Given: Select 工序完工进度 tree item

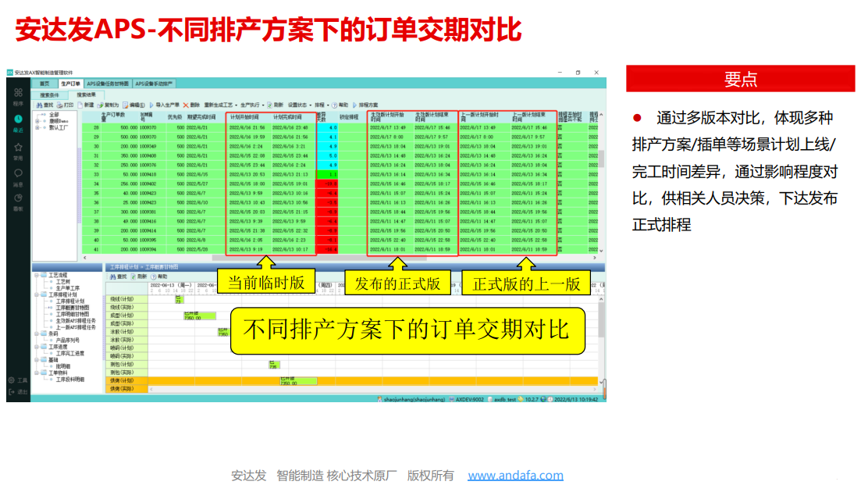Looking at the screenshot, I should coord(69,354).
